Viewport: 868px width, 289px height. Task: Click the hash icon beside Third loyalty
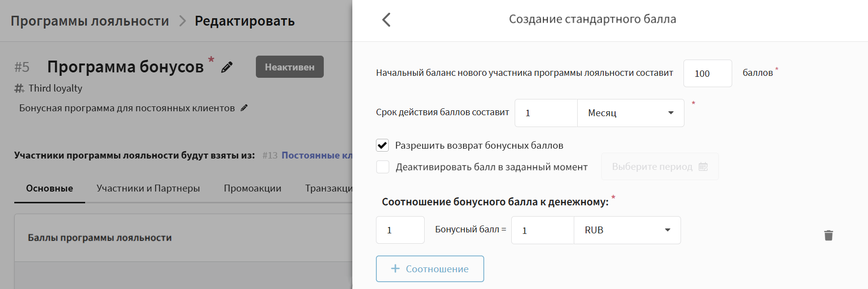pos(19,88)
